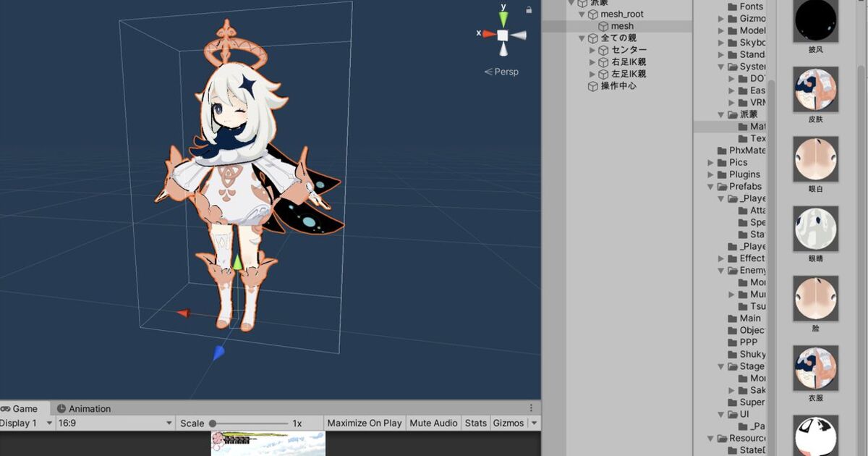Expand the Pics folder
The height and width of the screenshot is (456, 868).
pos(710,163)
